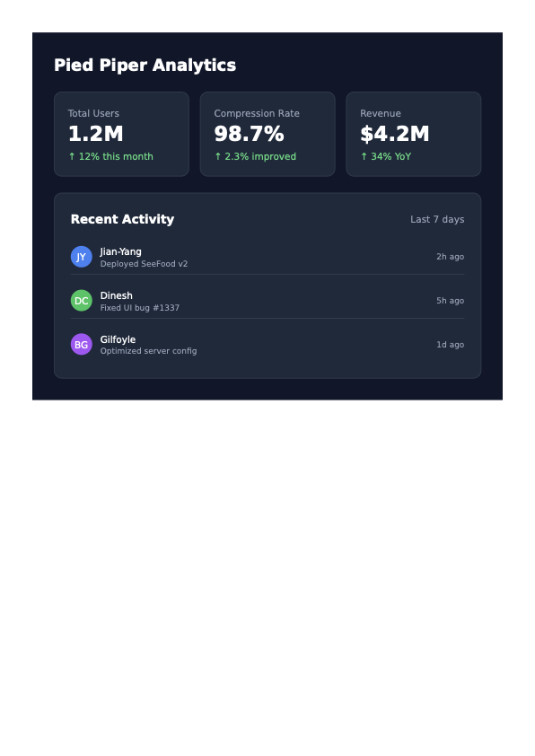
Task: Click the upward trend arrow under Total Users
Action: pos(71,156)
